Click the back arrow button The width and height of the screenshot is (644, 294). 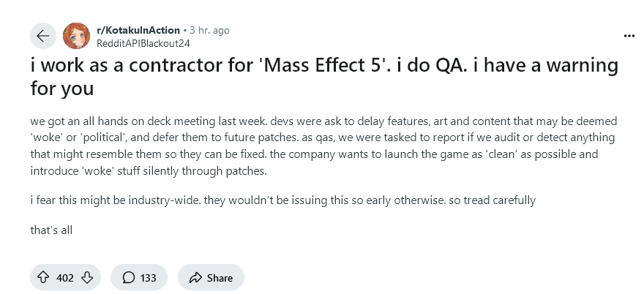click(42, 36)
